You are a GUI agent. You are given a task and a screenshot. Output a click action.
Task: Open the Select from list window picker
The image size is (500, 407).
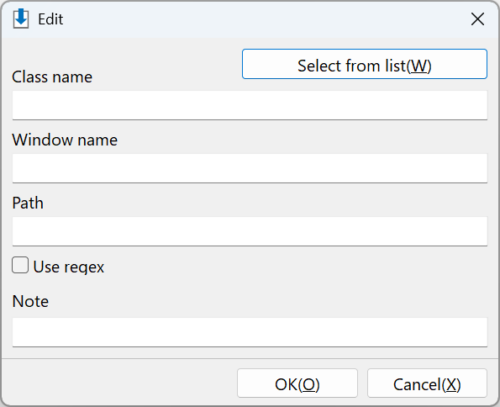click(364, 64)
